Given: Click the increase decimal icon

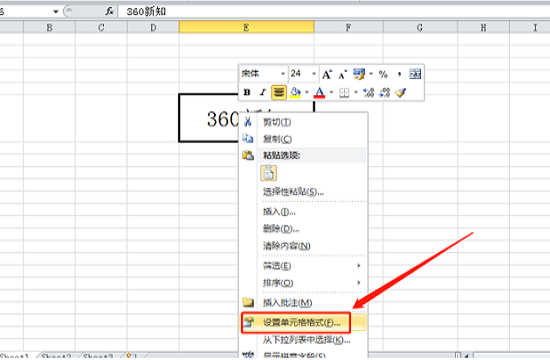Looking at the screenshot, I should tap(369, 93).
